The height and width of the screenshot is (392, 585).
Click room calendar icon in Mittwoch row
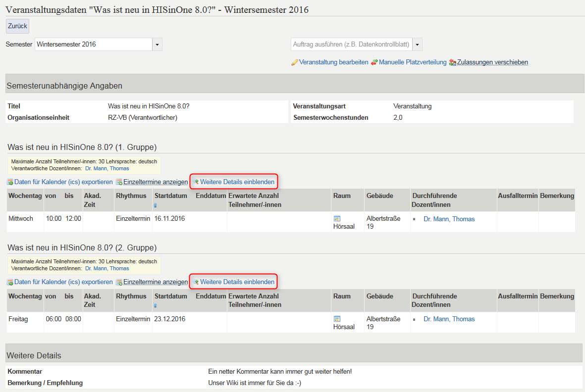point(337,219)
